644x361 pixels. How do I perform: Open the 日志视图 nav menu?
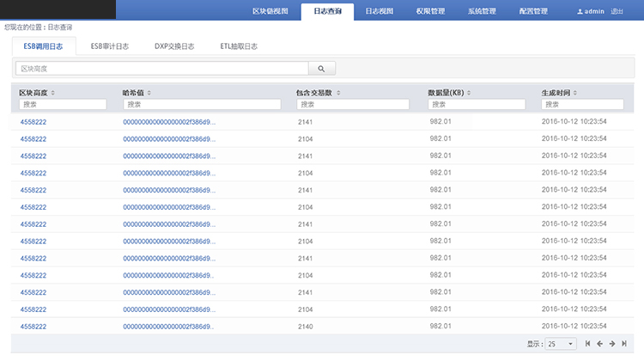click(x=379, y=11)
